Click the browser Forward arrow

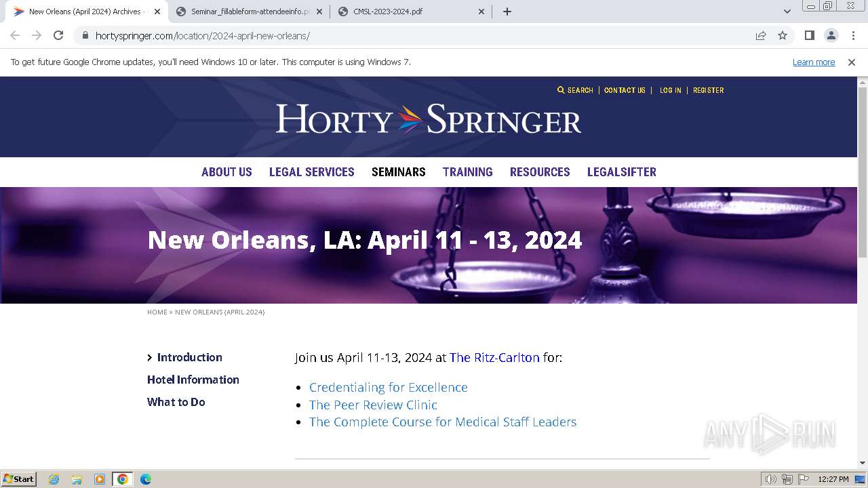click(x=37, y=35)
